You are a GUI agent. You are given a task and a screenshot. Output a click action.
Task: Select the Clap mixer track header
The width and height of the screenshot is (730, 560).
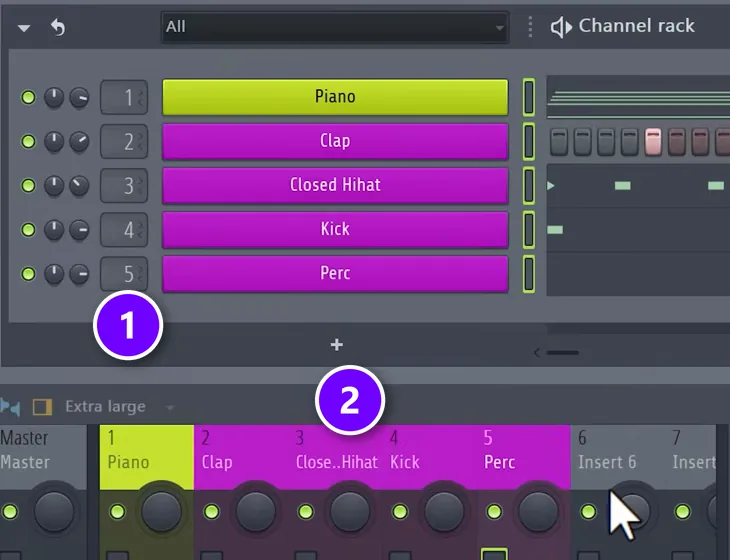(241, 457)
